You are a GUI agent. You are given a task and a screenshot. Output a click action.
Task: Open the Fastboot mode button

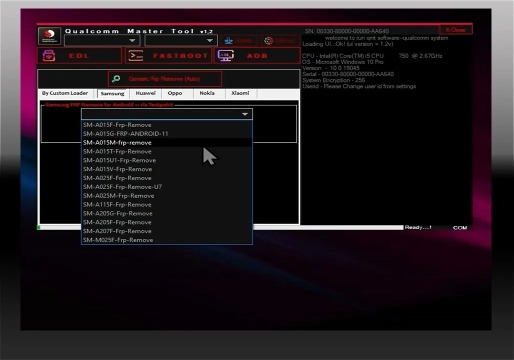point(168,56)
